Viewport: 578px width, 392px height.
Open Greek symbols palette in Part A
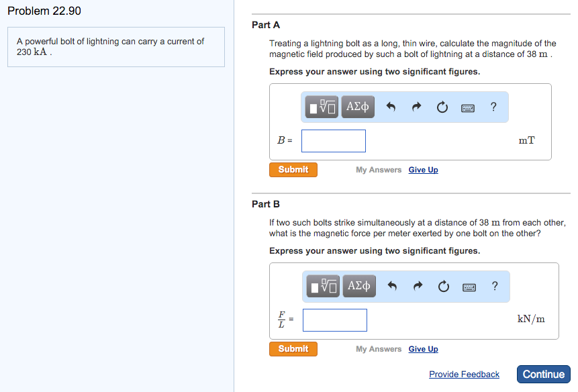pyautogui.click(x=357, y=107)
